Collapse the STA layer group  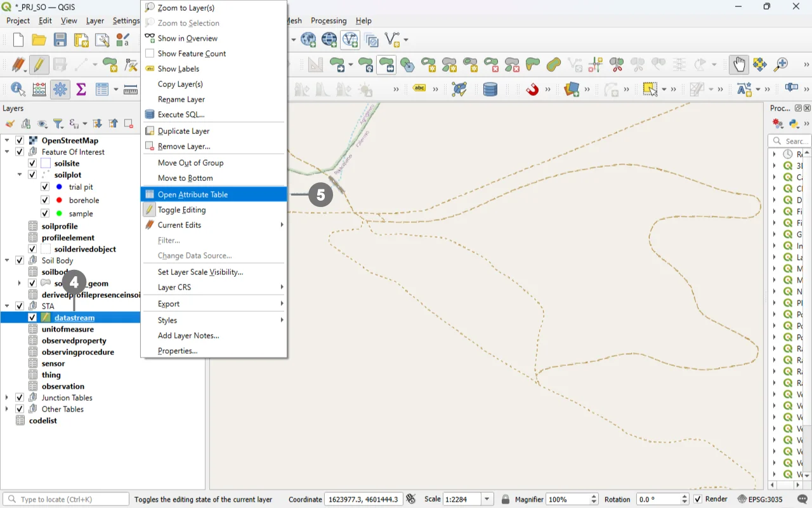pos(7,306)
